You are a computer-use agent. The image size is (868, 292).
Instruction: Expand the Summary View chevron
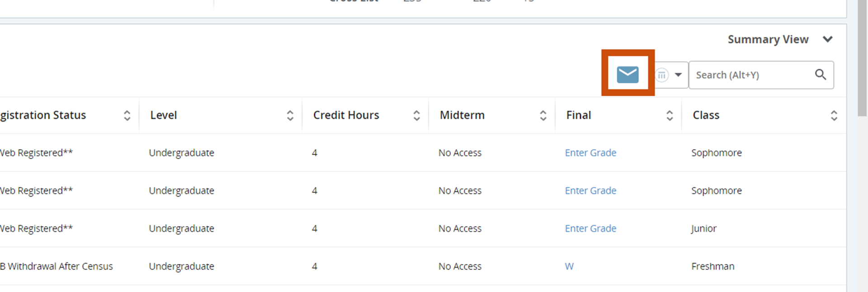click(x=828, y=39)
